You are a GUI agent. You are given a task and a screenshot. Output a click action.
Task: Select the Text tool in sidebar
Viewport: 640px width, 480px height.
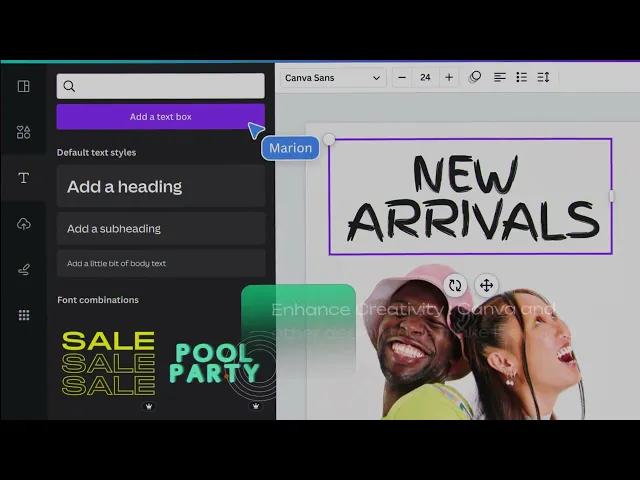[x=24, y=178]
